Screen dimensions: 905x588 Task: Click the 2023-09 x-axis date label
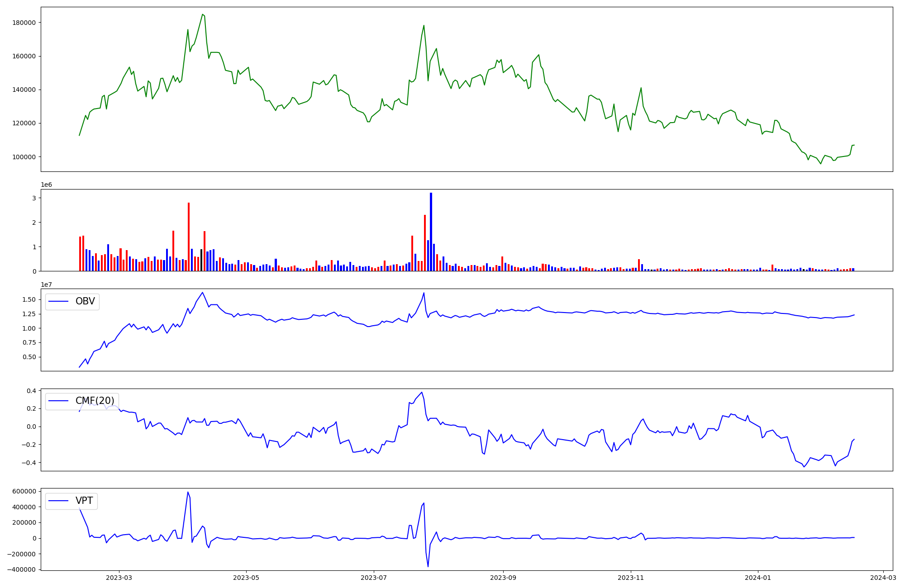tap(503, 578)
